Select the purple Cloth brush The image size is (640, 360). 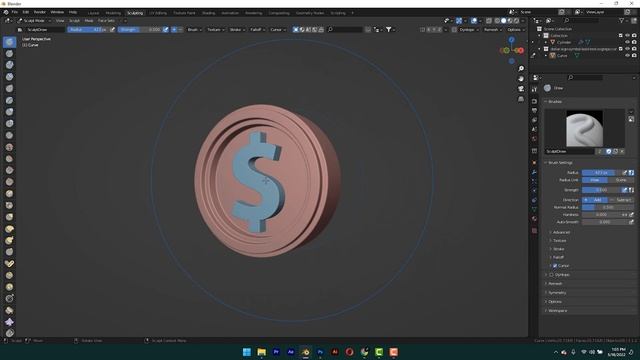click(9, 322)
